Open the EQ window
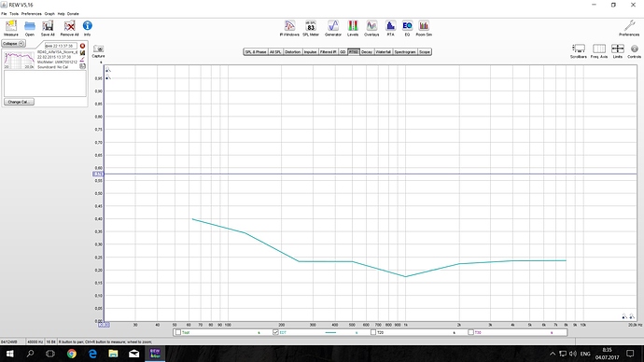The width and height of the screenshot is (644, 362). tap(407, 28)
